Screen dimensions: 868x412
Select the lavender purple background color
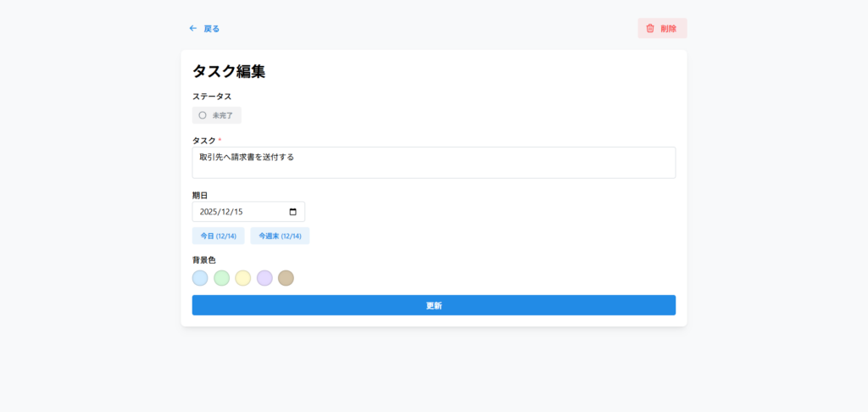[264, 278]
